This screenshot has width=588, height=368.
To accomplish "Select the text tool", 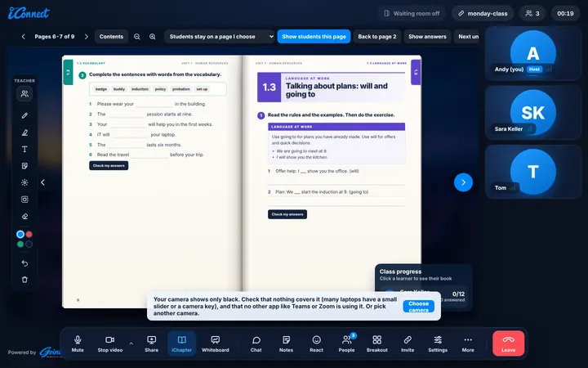I will point(24,149).
